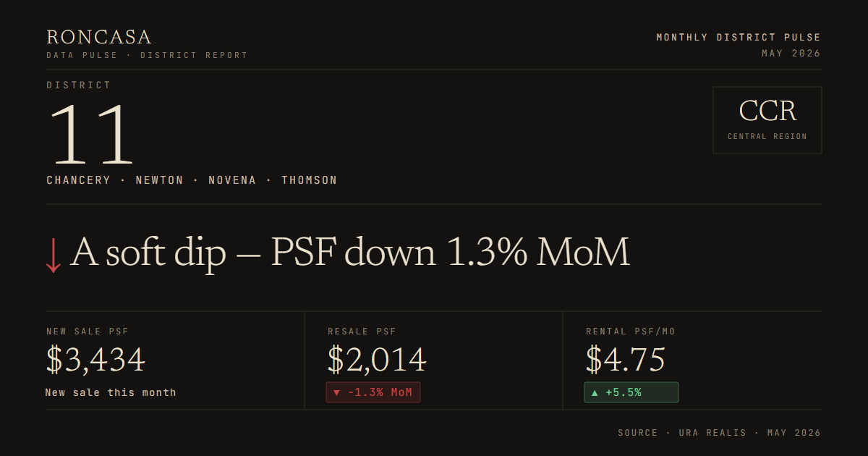
Task: Select the Newton neighbourhood label
Action: coord(160,180)
